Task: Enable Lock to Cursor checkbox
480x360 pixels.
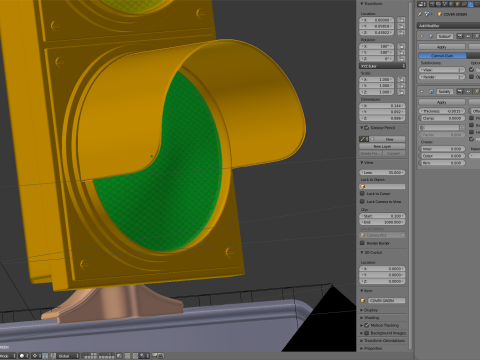Action: (x=362, y=193)
